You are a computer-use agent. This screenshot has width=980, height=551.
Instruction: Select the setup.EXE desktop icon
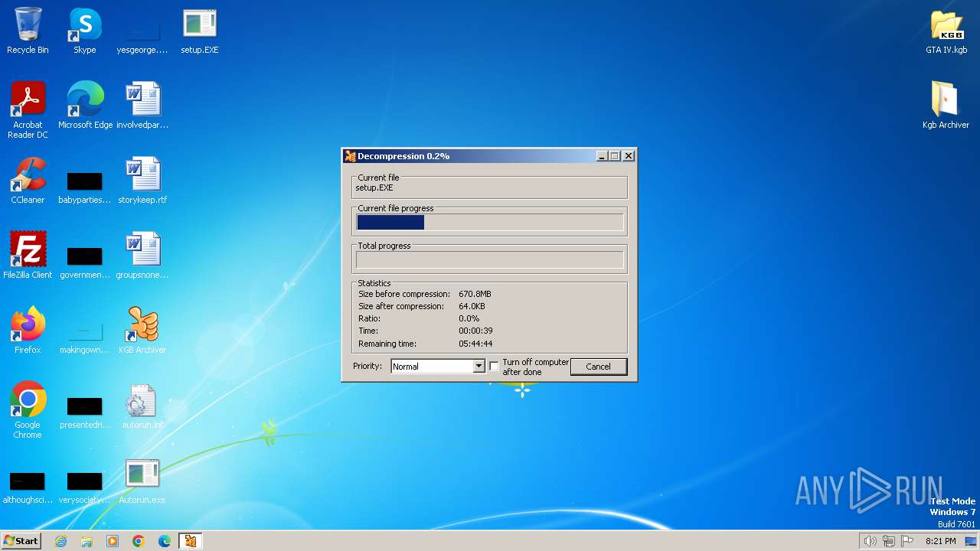[200, 31]
